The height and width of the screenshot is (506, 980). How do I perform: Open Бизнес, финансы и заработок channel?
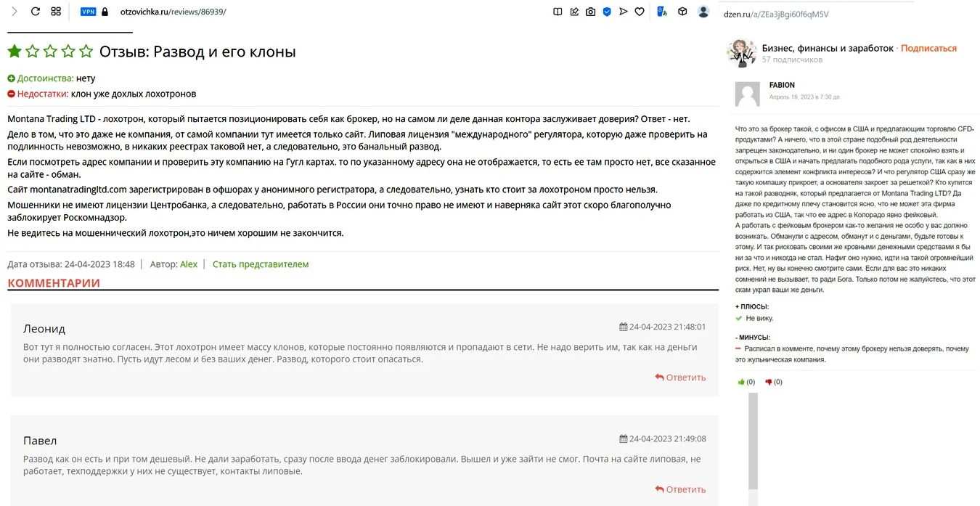click(x=828, y=48)
